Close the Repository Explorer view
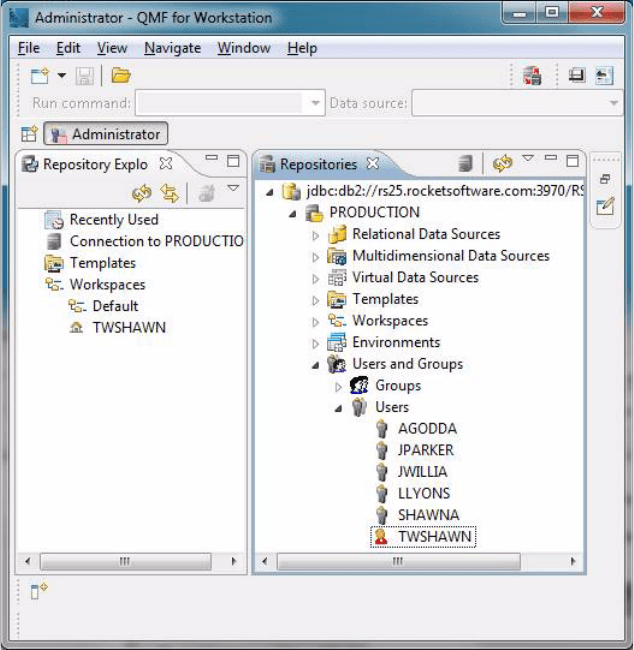The width and height of the screenshot is (634, 650). (165, 164)
